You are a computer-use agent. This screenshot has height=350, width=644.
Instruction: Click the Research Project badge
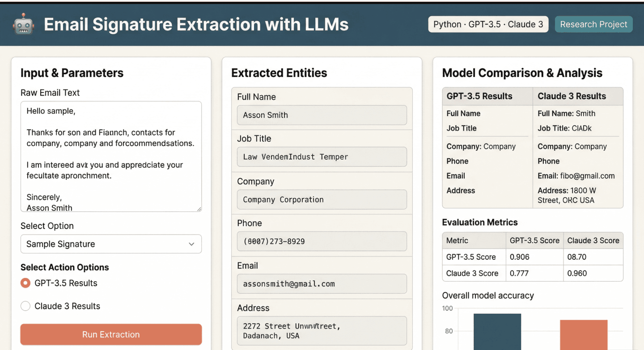tap(593, 24)
